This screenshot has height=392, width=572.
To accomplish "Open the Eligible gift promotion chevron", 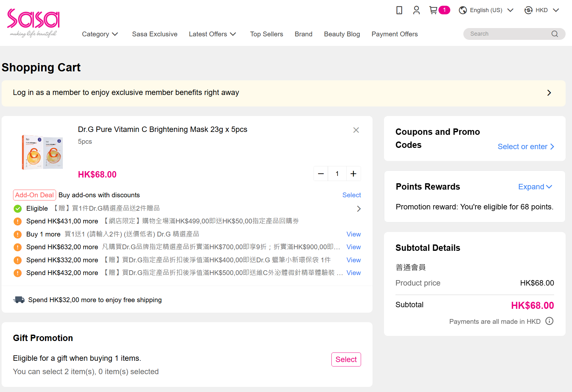I will (359, 209).
